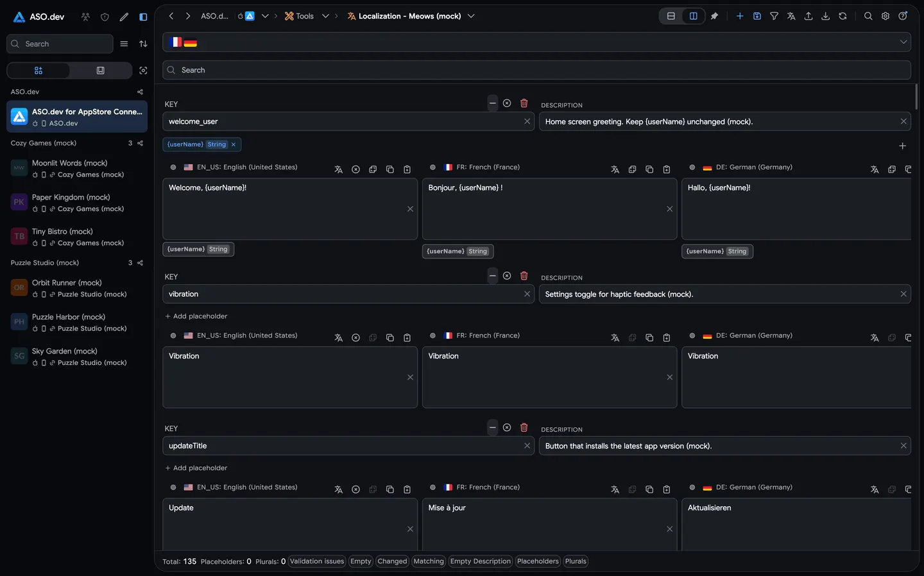Click the pencil edit icon in the sidebar header
The image size is (924, 576).
coord(124,17)
